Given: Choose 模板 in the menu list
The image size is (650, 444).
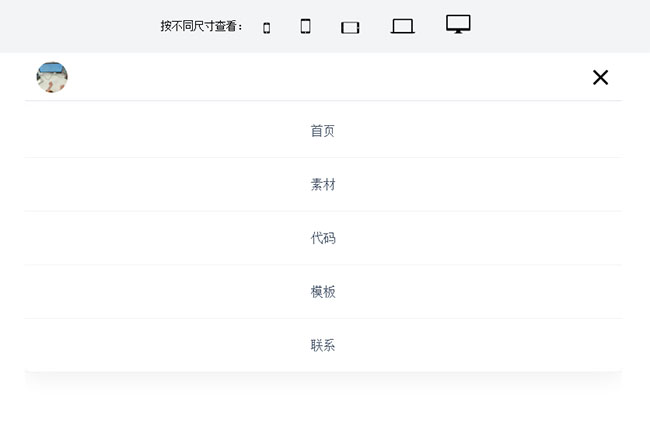Looking at the screenshot, I should 322,292.
